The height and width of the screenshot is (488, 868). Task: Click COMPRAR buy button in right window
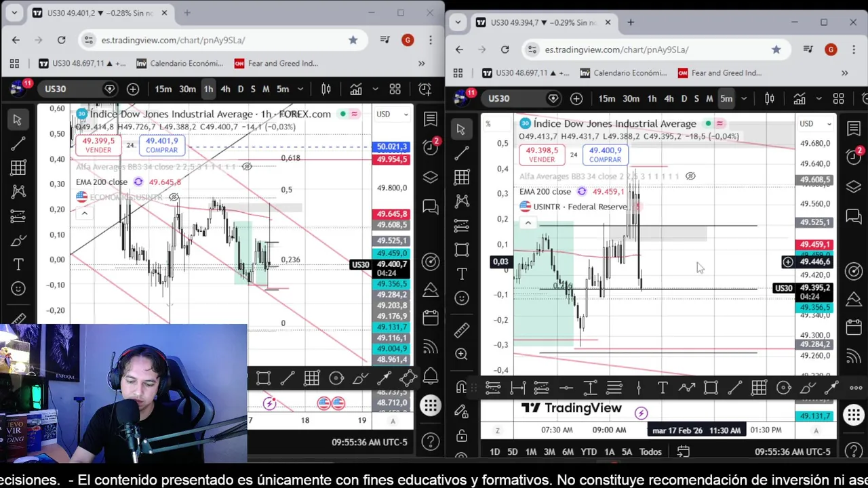coord(605,155)
